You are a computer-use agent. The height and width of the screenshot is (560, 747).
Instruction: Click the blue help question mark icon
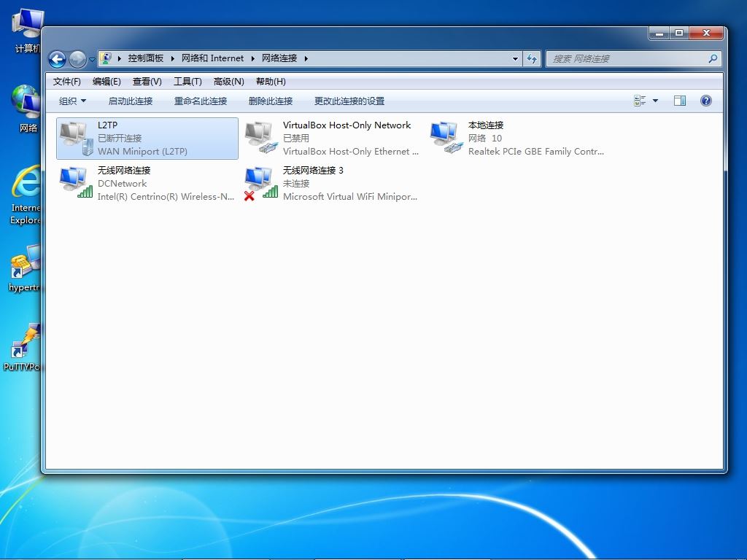(x=706, y=101)
